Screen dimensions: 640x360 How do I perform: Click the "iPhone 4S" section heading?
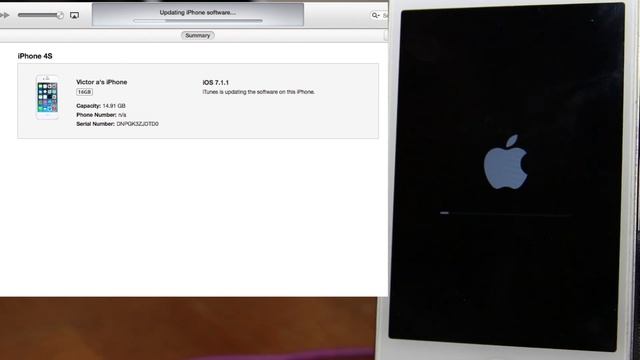coord(35,56)
